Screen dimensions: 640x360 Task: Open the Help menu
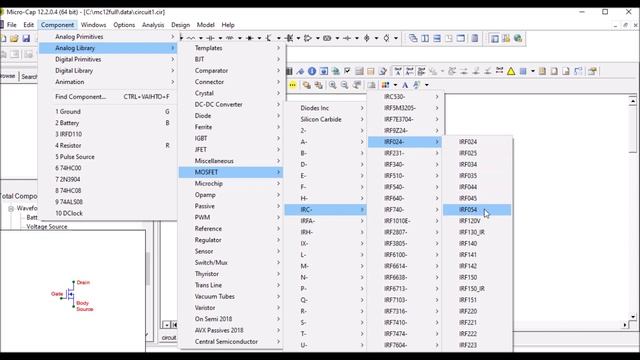(x=228, y=24)
